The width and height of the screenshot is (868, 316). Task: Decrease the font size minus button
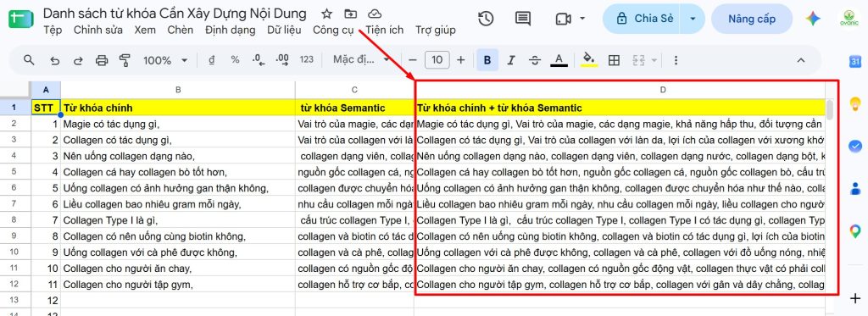point(413,60)
